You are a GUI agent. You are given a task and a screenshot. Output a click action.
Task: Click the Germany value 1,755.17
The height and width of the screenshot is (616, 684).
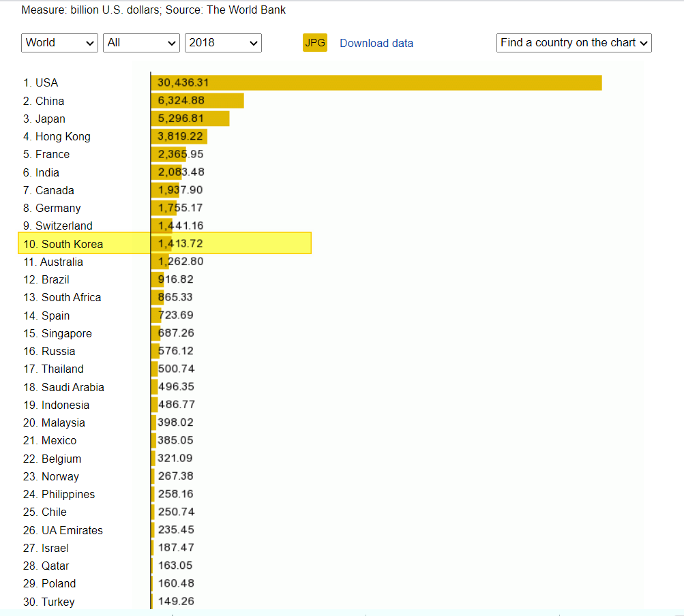(181, 208)
